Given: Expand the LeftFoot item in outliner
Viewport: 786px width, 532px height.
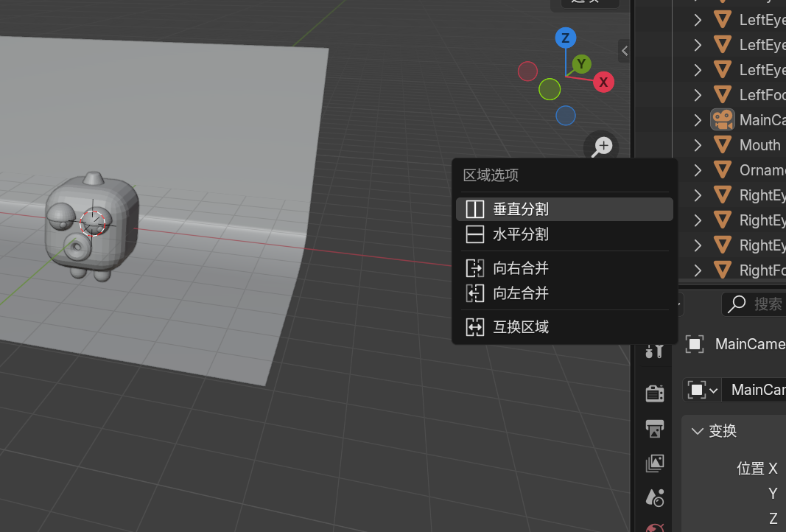Looking at the screenshot, I should 698,94.
